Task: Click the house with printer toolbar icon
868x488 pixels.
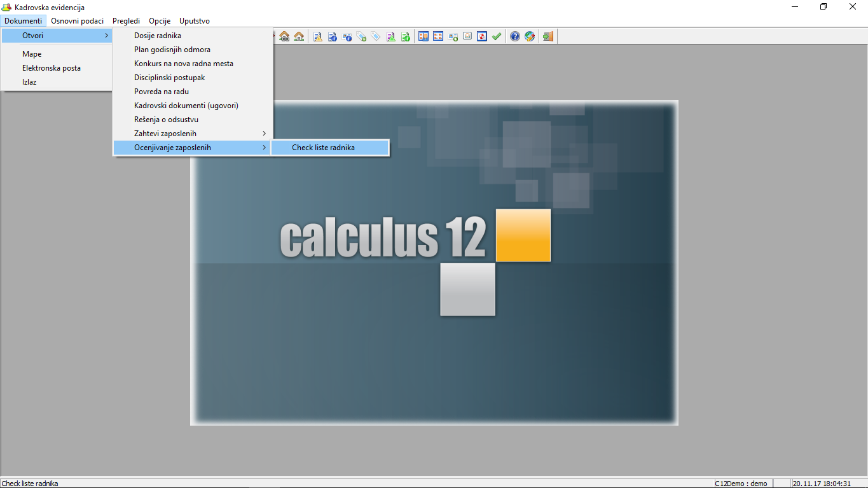Action: point(284,36)
